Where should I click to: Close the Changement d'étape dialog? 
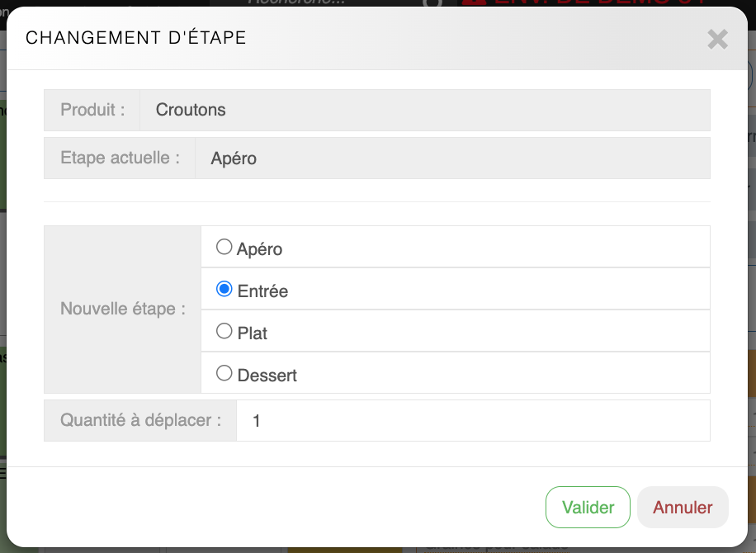pyautogui.click(x=717, y=39)
